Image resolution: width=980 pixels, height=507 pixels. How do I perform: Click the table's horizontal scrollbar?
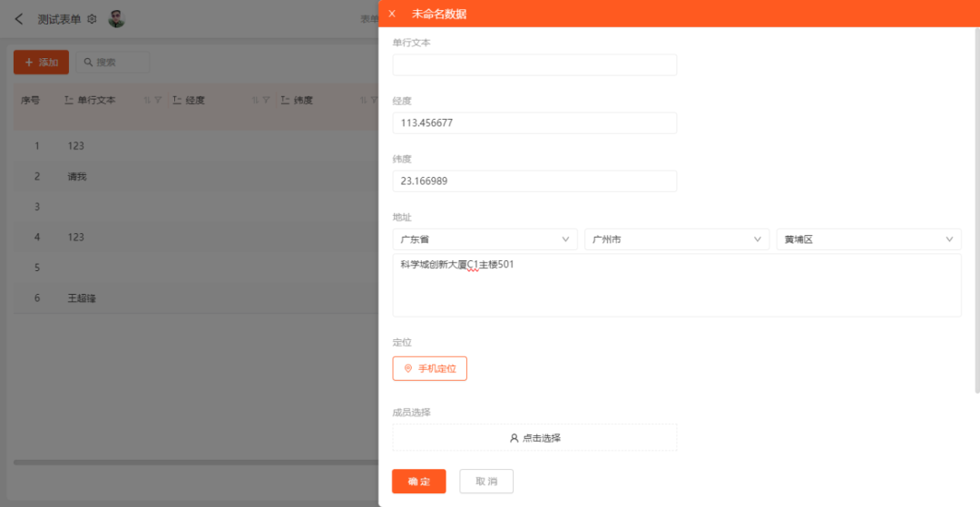pyautogui.click(x=196, y=463)
